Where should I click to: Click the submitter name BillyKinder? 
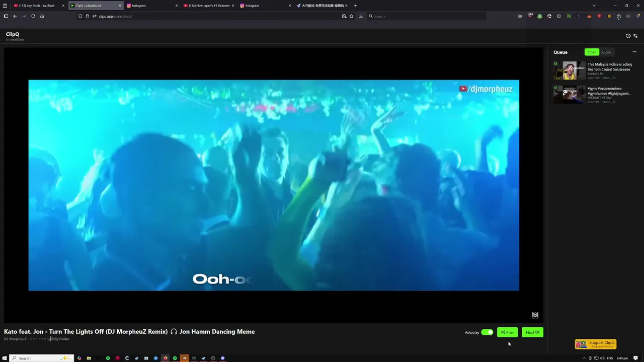[60, 339]
